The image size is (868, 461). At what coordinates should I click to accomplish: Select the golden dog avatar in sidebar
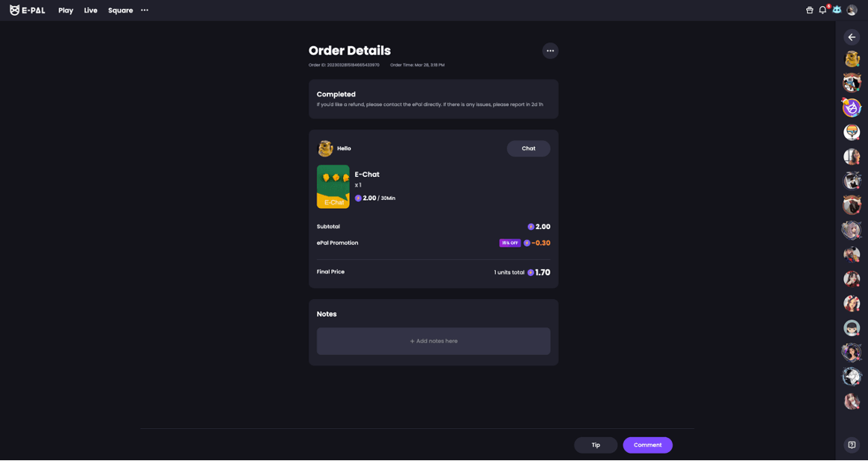pos(852,58)
